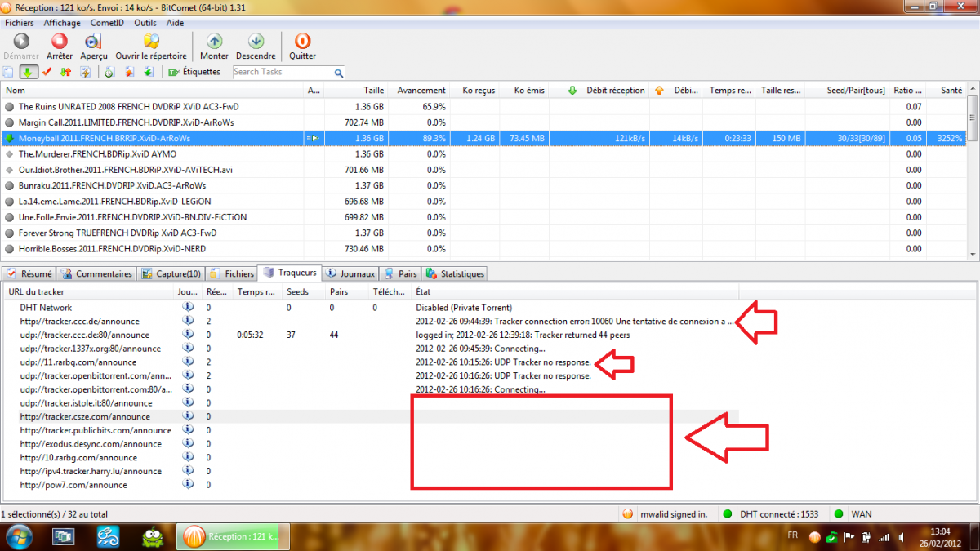Toggle the lightning page filter icon
This screenshot has width=980, height=551.
86,72
